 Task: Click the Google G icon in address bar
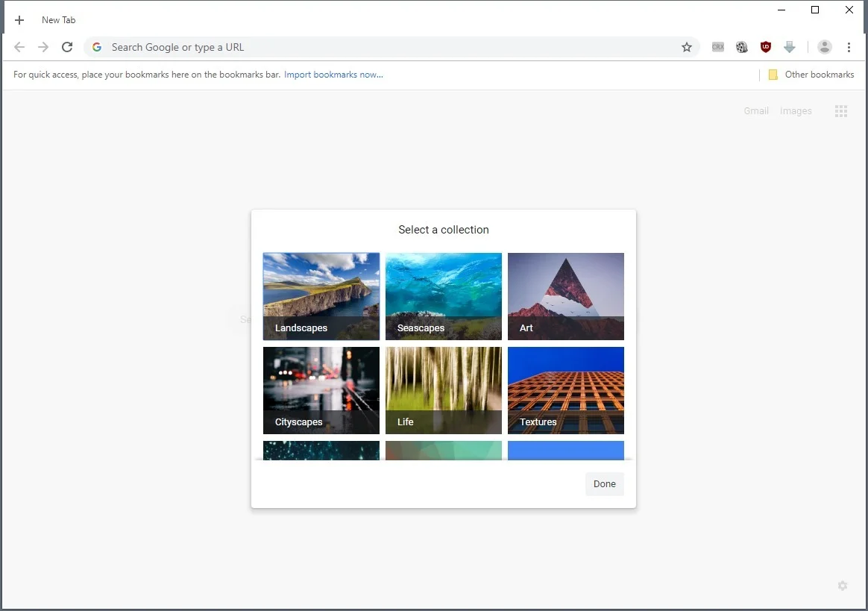point(97,47)
